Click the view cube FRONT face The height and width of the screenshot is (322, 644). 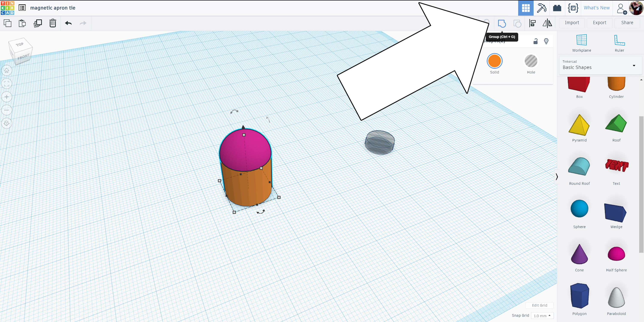point(23,57)
